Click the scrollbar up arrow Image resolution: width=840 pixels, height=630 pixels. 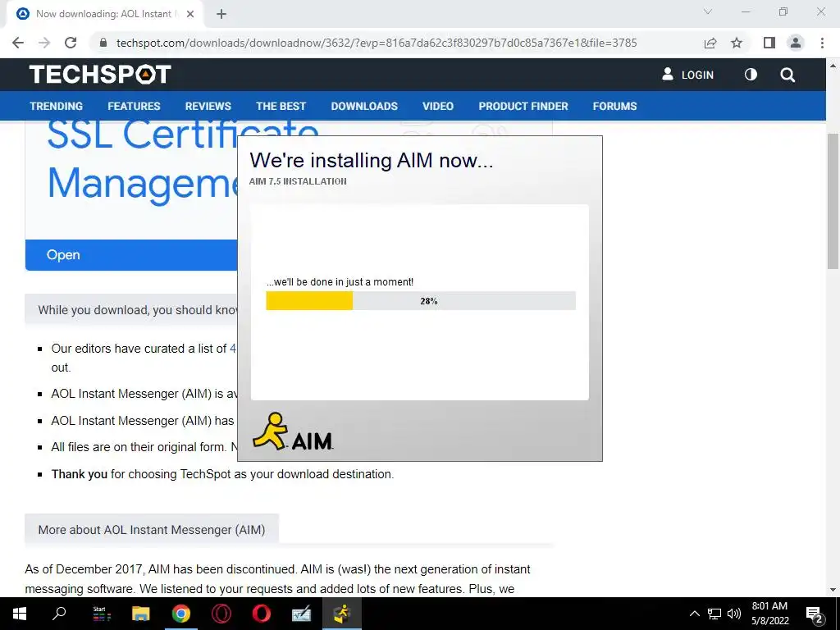coord(833,66)
